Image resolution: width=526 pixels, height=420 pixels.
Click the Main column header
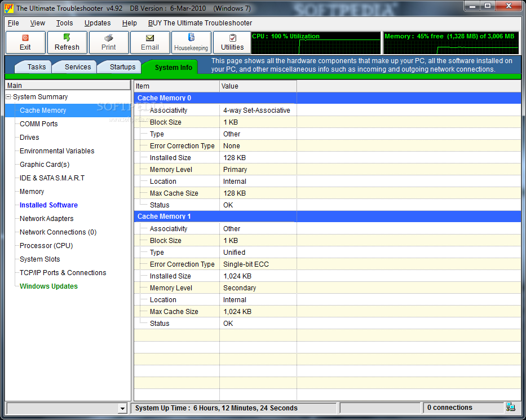point(68,85)
